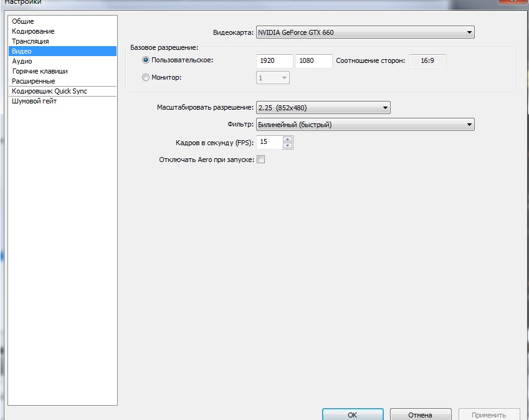Click the FPS value field
The image size is (529, 420).
tap(269, 142)
